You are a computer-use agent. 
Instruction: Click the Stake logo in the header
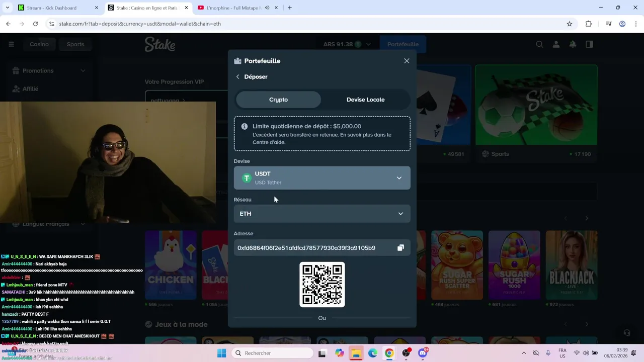point(160,44)
